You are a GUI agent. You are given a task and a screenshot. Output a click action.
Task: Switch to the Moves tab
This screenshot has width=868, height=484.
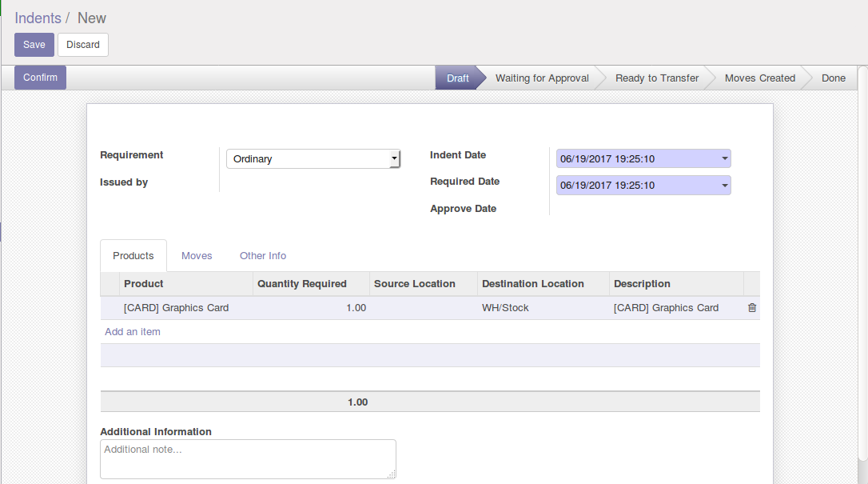pyautogui.click(x=197, y=256)
